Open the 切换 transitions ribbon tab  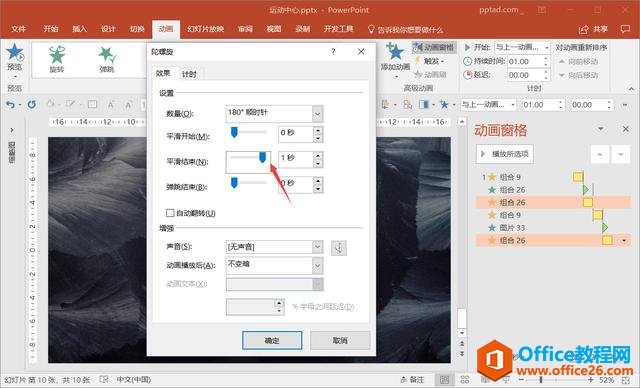pos(137,29)
